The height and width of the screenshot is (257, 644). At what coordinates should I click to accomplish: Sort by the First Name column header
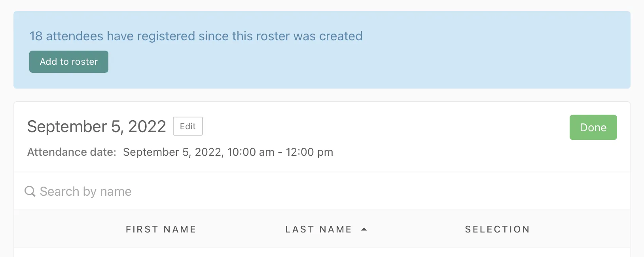[161, 229]
